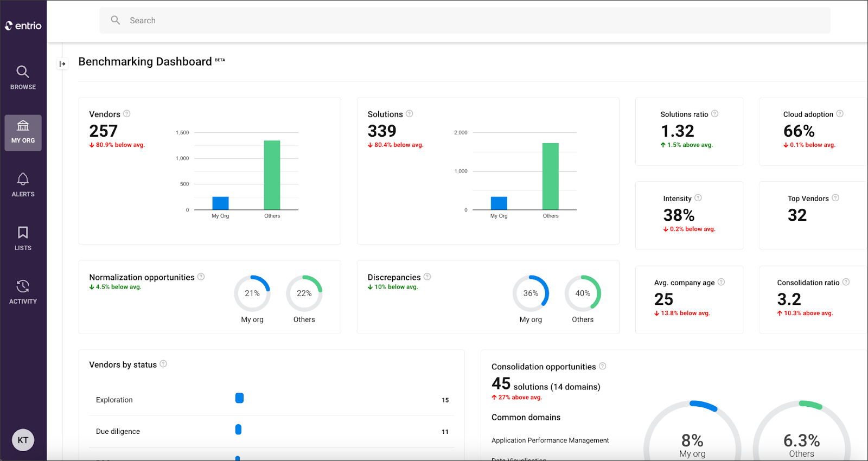Image resolution: width=868 pixels, height=461 pixels.
Task: Click the Exploration blue bar indicator
Action: click(239, 398)
